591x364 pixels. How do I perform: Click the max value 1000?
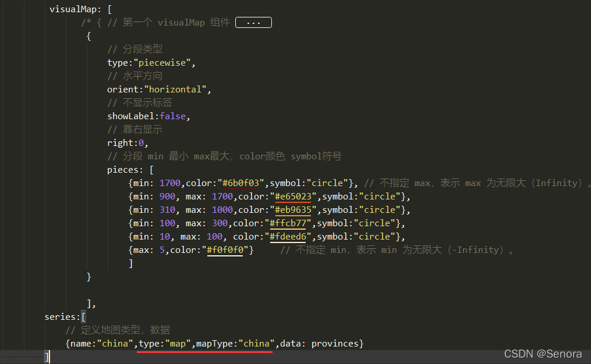tap(222, 210)
